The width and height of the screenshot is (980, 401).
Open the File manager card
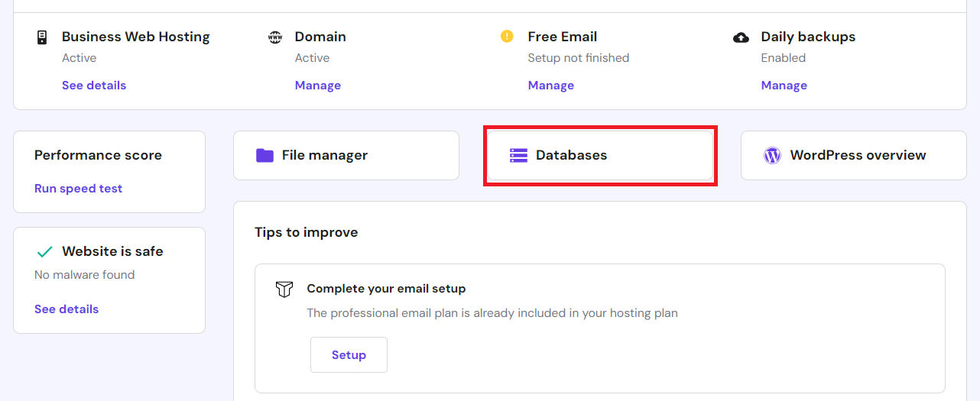click(346, 156)
